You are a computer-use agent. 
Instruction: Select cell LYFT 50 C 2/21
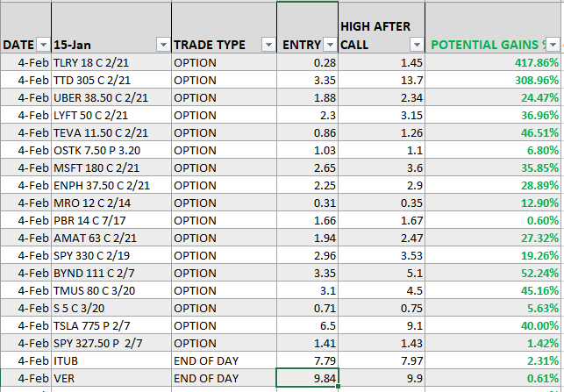[x=111, y=115]
